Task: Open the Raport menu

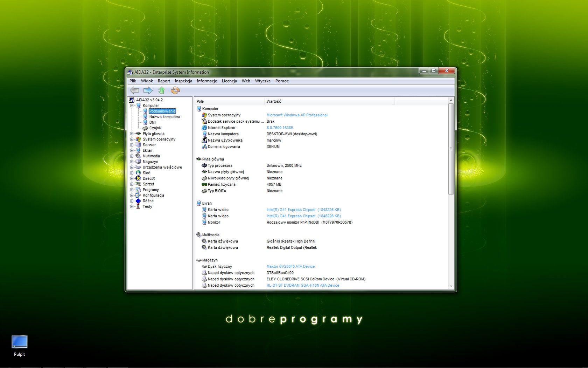Action: coord(164,81)
